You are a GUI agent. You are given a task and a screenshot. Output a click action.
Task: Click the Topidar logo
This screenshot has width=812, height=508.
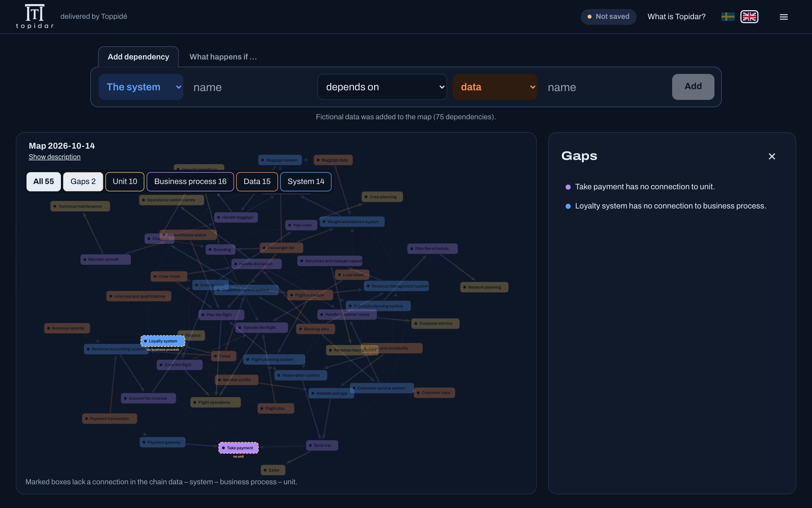coord(35,16)
